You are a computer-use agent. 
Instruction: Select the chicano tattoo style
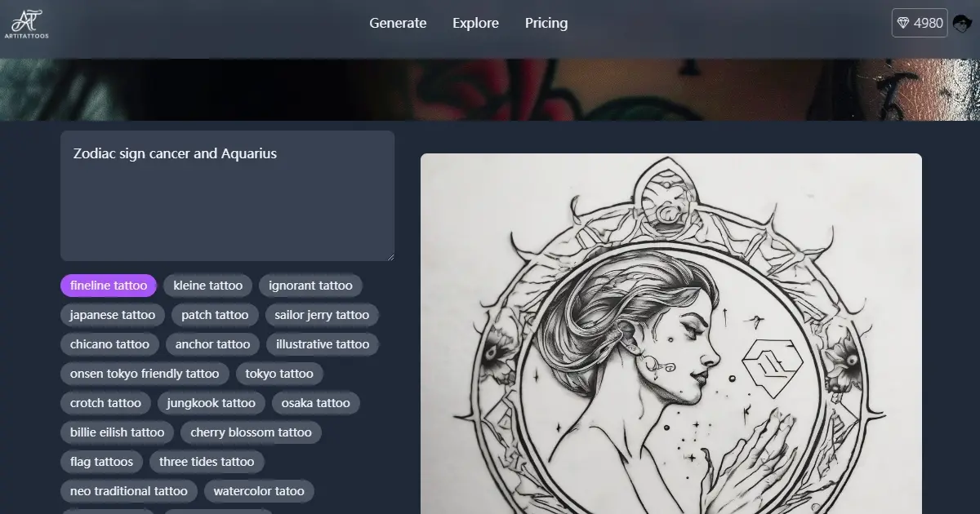point(109,344)
